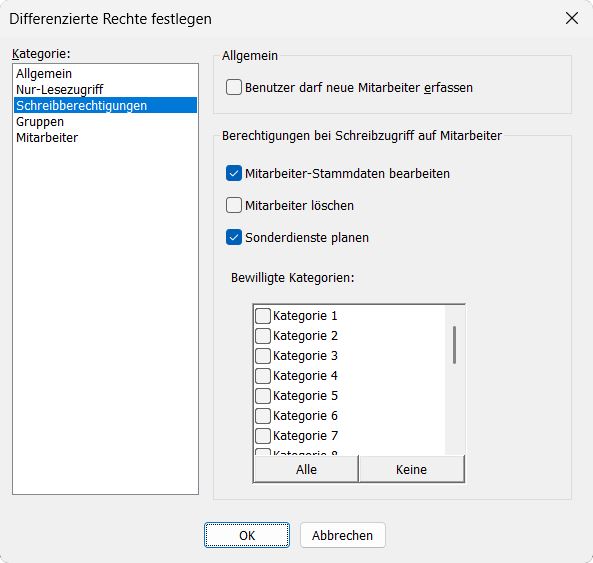Click the categories list scrollbar thumb
Screen dimensions: 593x563
[x=454, y=345]
